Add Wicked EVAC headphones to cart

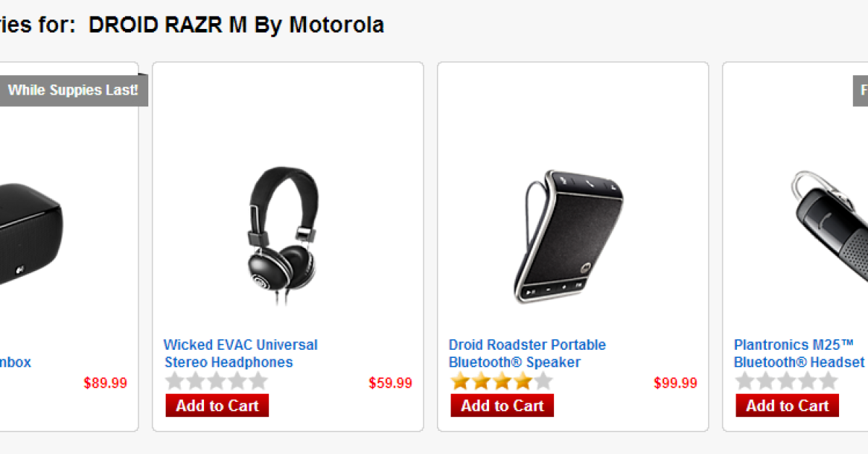click(x=217, y=406)
